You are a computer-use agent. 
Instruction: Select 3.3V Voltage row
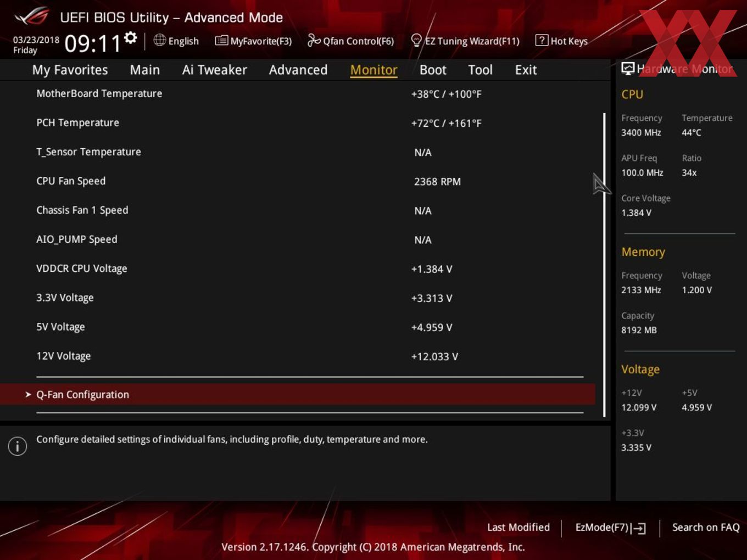pyautogui.click(x=297, y=298)
